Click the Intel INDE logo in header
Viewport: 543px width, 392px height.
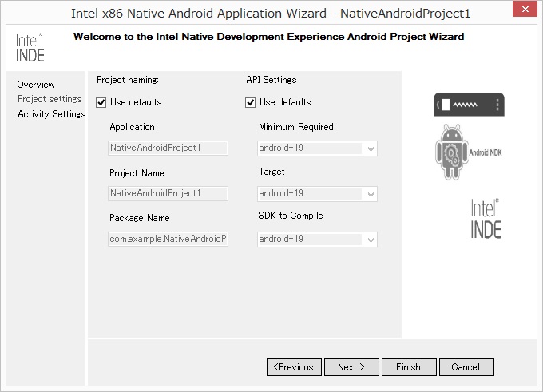(30, 48)
